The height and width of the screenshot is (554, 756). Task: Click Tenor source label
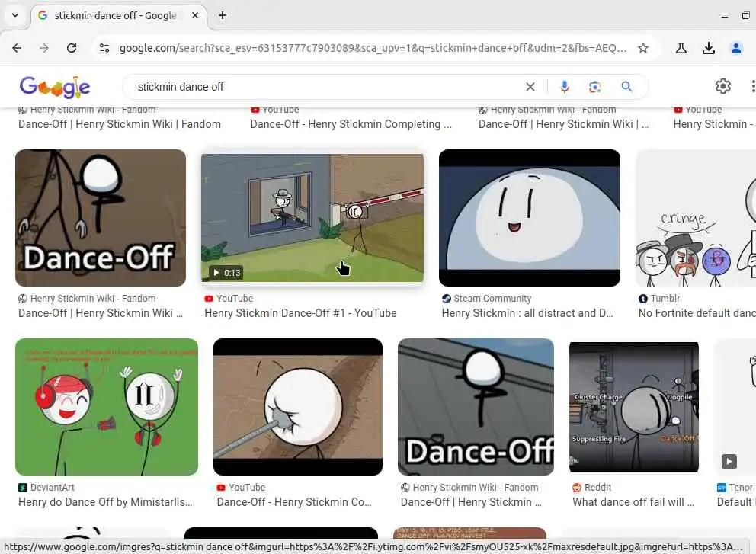pos(741,488)
